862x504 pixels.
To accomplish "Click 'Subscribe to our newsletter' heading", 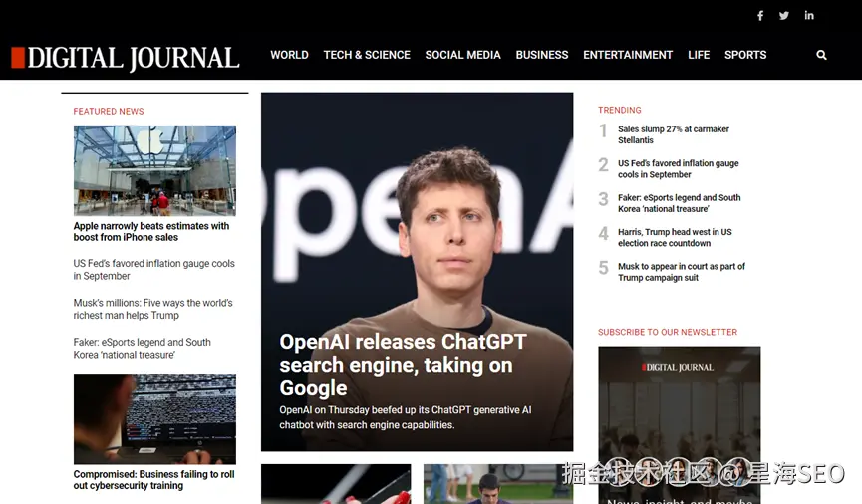I will click(x=668, y=332).
